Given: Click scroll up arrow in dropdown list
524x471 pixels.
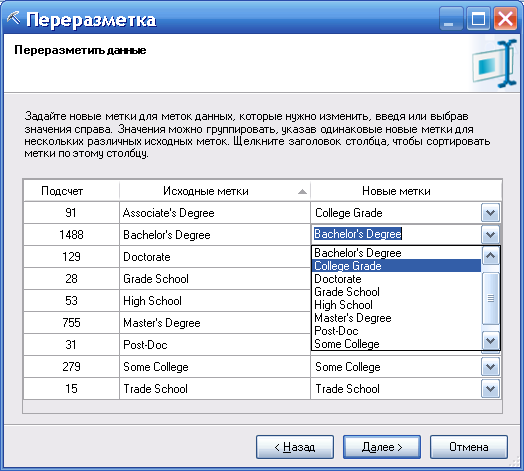Looking at the screenshot, I should tap(490, 255).
